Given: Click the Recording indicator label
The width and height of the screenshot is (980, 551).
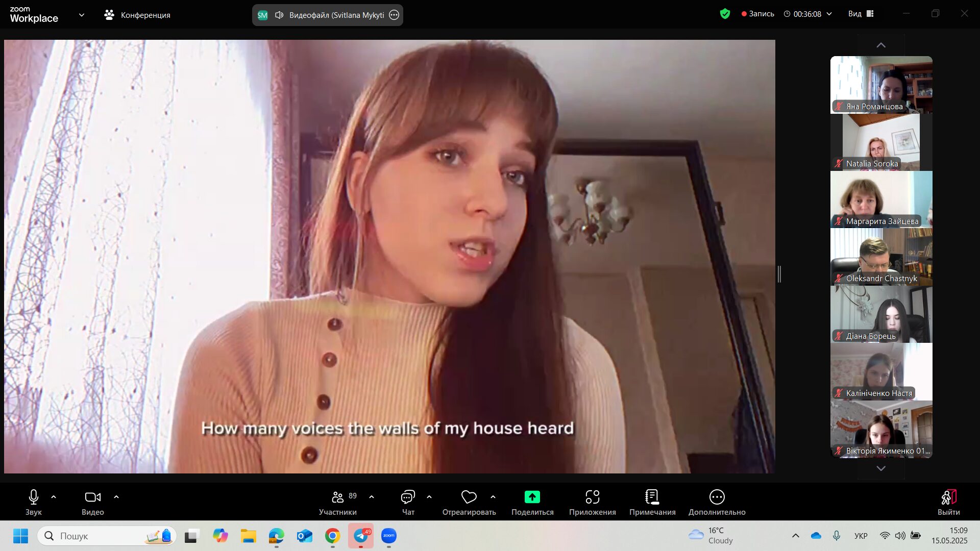Looking at the screenshot, I should click(758, 14).
